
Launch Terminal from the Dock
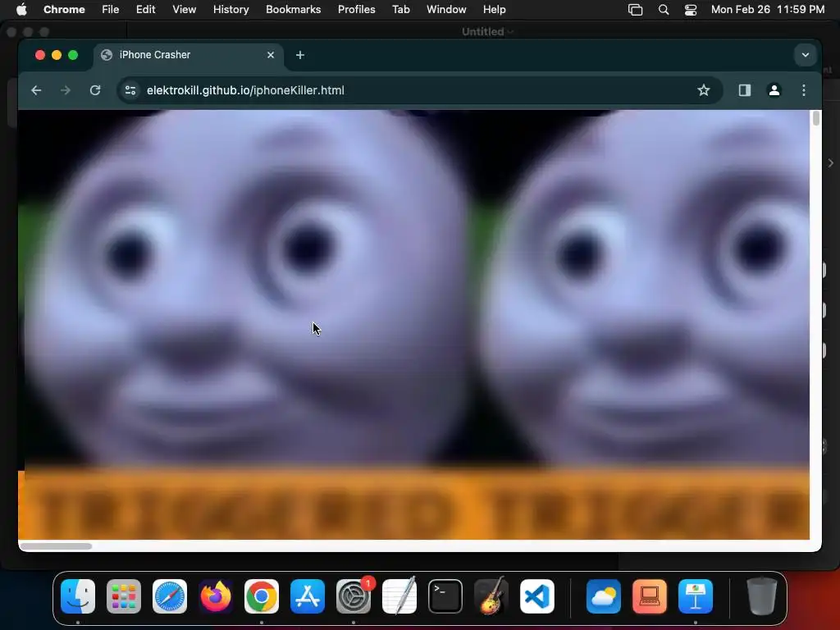[445, 596]
